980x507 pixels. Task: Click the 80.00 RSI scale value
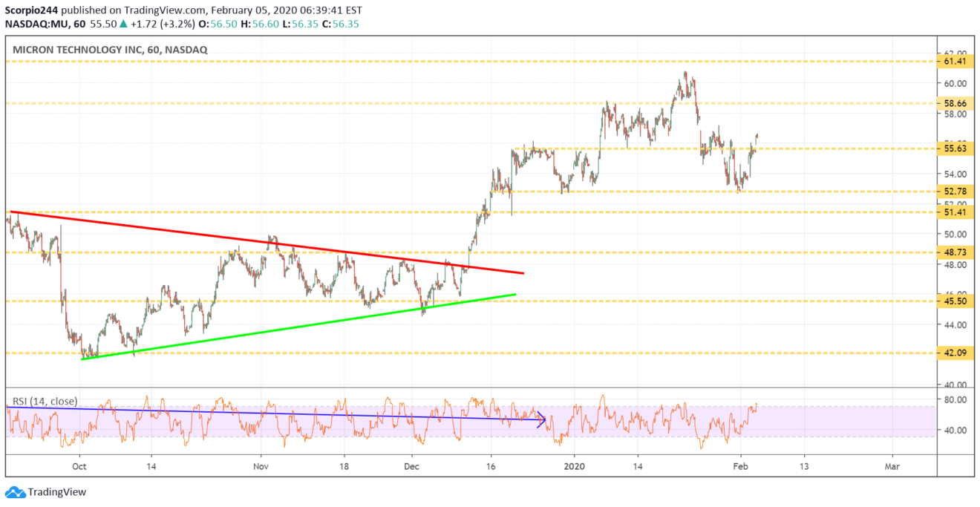click(x=955, y=399)
